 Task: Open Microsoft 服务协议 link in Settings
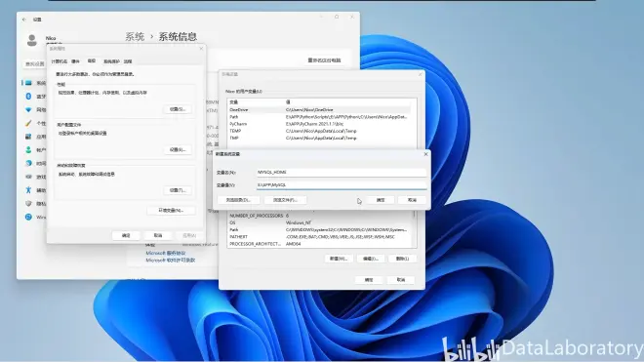coord(166,253)
